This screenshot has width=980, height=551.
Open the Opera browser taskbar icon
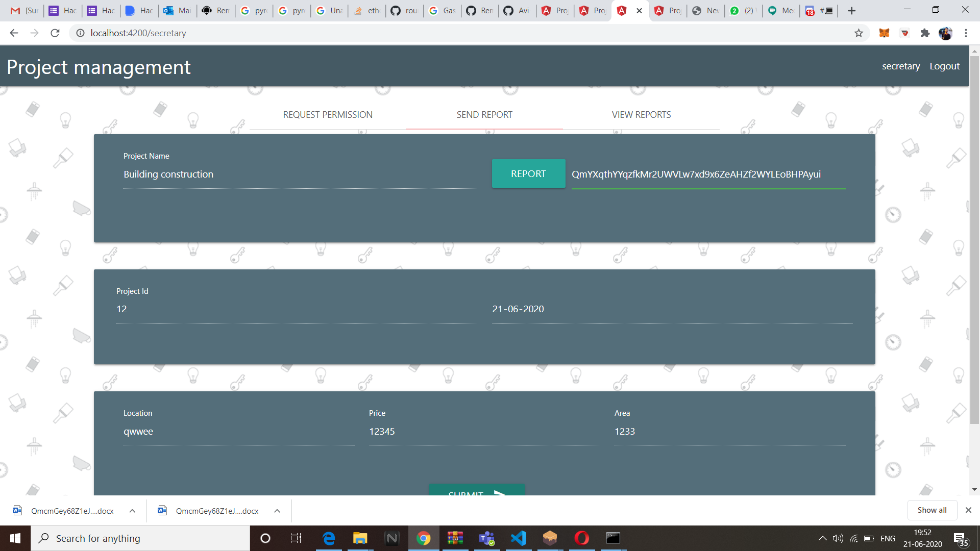click(581, 538)
